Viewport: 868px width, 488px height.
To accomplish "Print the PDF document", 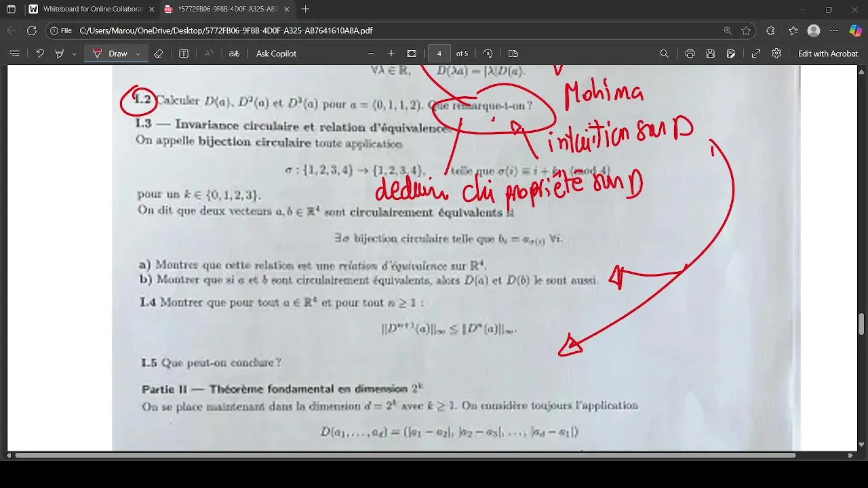I will click(x=690, y=54).
